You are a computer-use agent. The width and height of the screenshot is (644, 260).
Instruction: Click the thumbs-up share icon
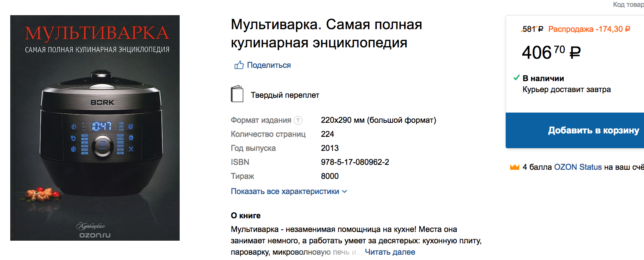(x=239, y=65)
